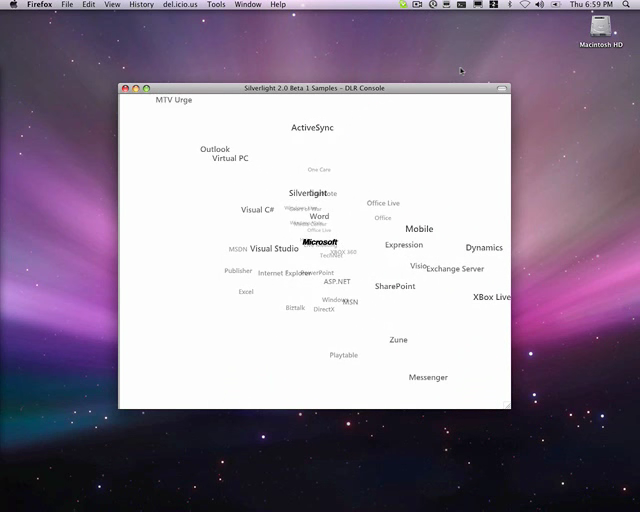Open Spotlight search magnifier

(x=626, y=4)
